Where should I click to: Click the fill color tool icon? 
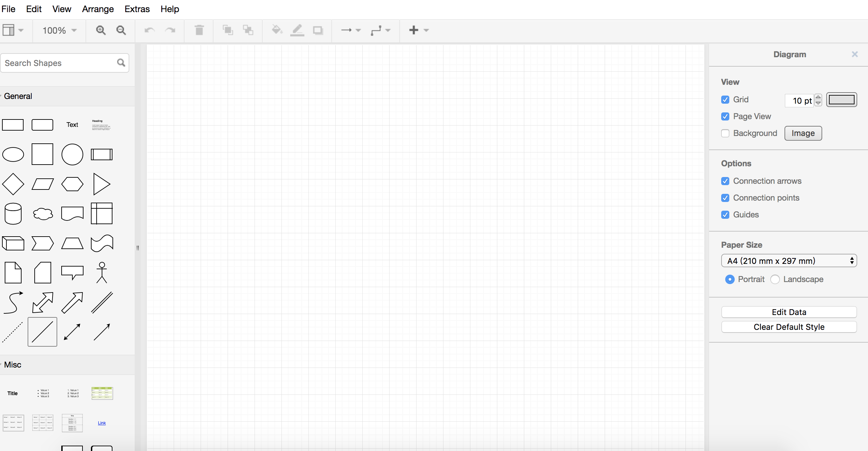click(277, 30)
